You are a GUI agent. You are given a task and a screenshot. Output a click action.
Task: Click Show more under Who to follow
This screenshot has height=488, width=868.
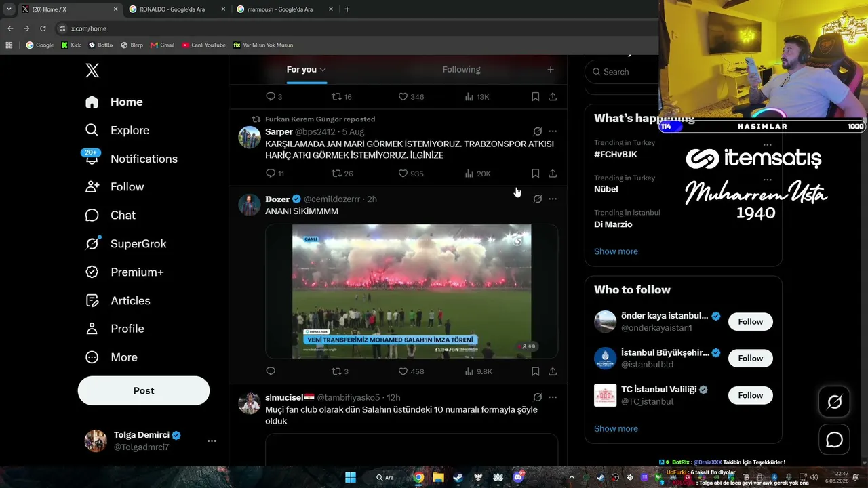(616, 428)
